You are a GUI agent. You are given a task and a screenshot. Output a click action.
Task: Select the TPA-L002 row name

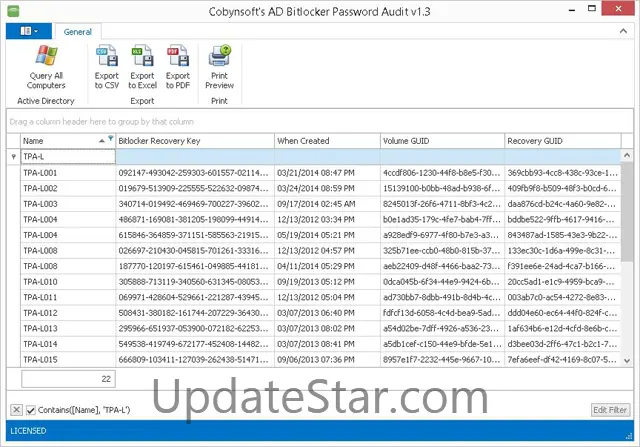click(40, 188)
